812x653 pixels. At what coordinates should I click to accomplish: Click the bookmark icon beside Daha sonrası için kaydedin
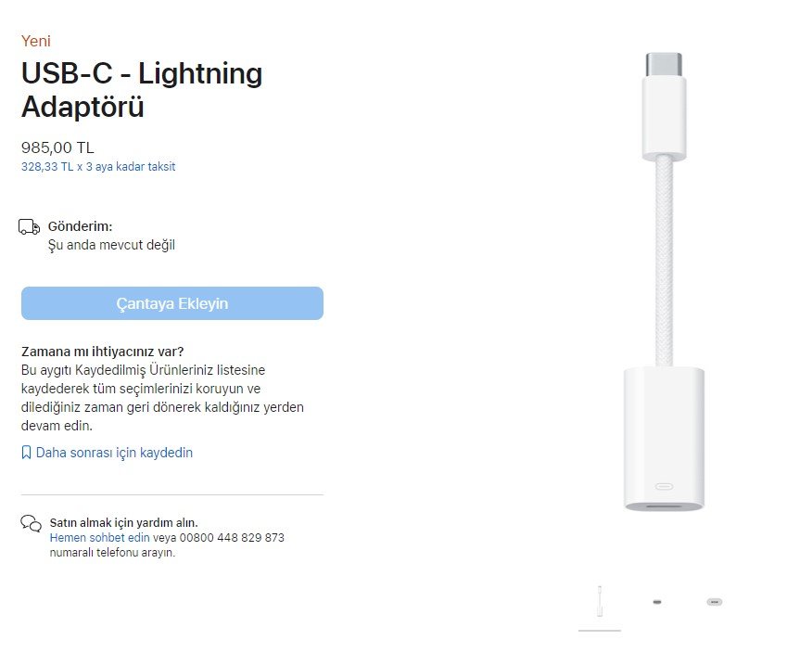pyautogui.click(x=26, y=453)
